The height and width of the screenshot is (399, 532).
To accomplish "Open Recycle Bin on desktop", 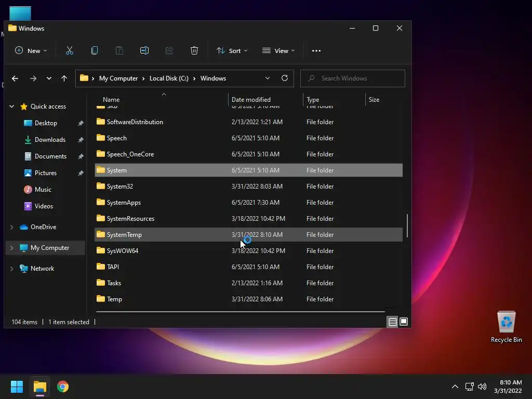I will (506, 326).
